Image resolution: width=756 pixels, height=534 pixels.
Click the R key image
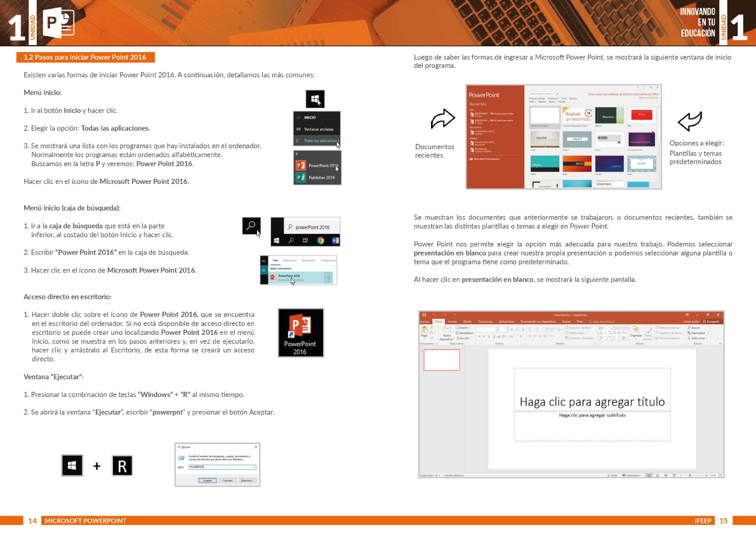[122, 466]
